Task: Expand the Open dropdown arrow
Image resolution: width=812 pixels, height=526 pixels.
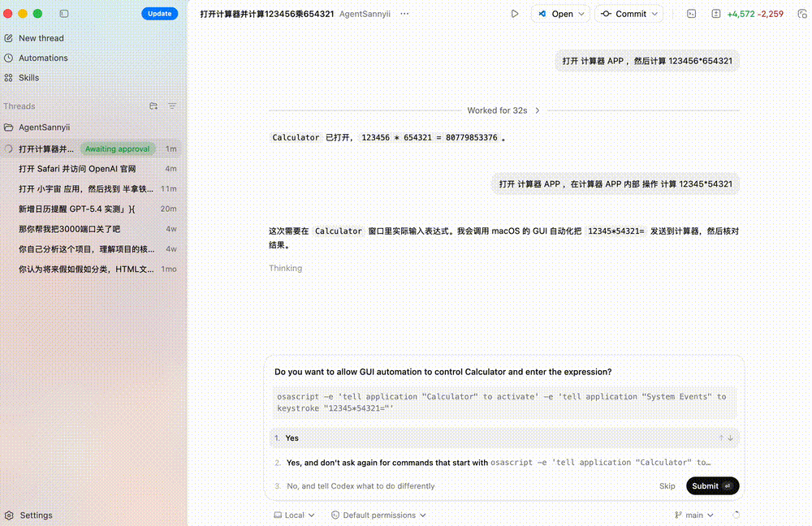Action: click(x=581, y=14)
